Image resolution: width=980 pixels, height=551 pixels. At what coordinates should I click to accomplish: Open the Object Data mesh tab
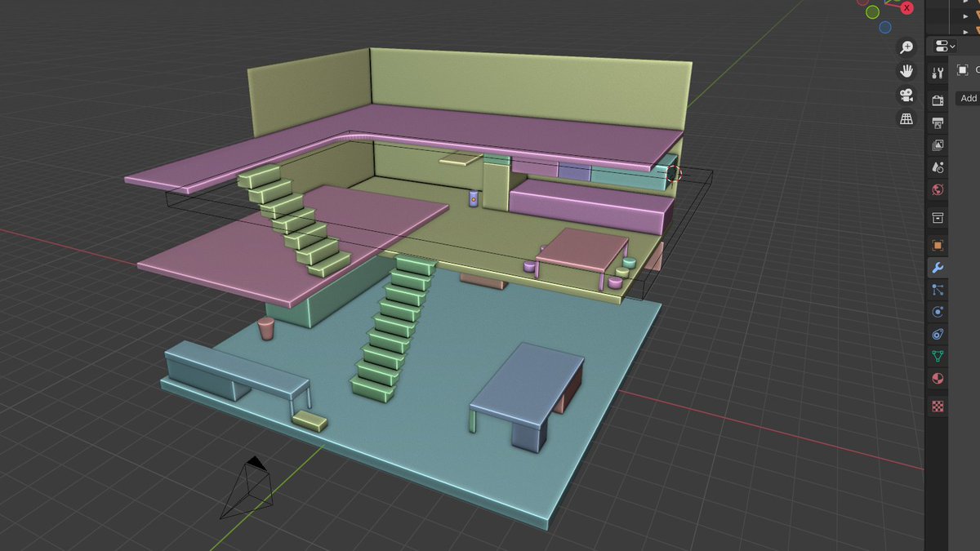coord(938,357)
